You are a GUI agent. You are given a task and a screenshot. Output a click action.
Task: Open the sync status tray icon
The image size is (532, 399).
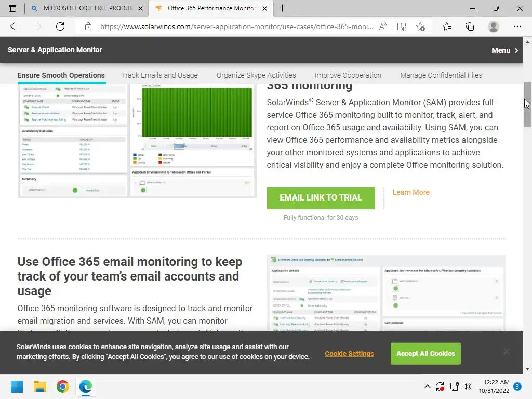click(x=440, y=387)
